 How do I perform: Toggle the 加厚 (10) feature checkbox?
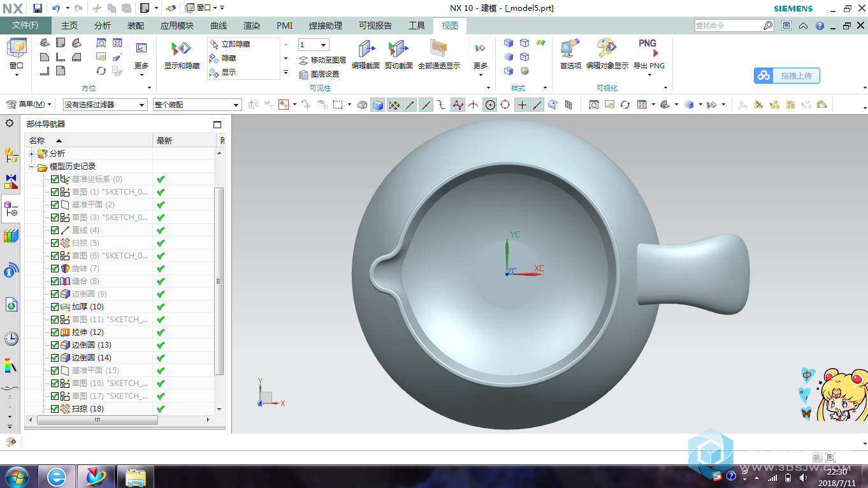55,307
